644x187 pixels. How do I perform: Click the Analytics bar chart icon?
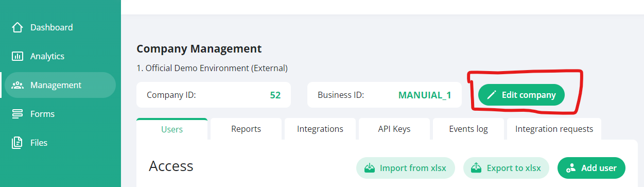coord(18,56)
